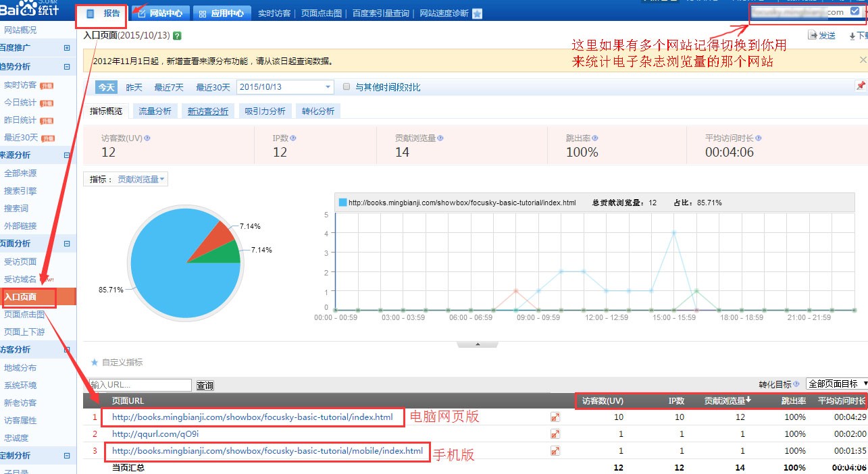Screen dimensions: 868x474
Task: Click the URL search input field
Action: click(141, 385)
